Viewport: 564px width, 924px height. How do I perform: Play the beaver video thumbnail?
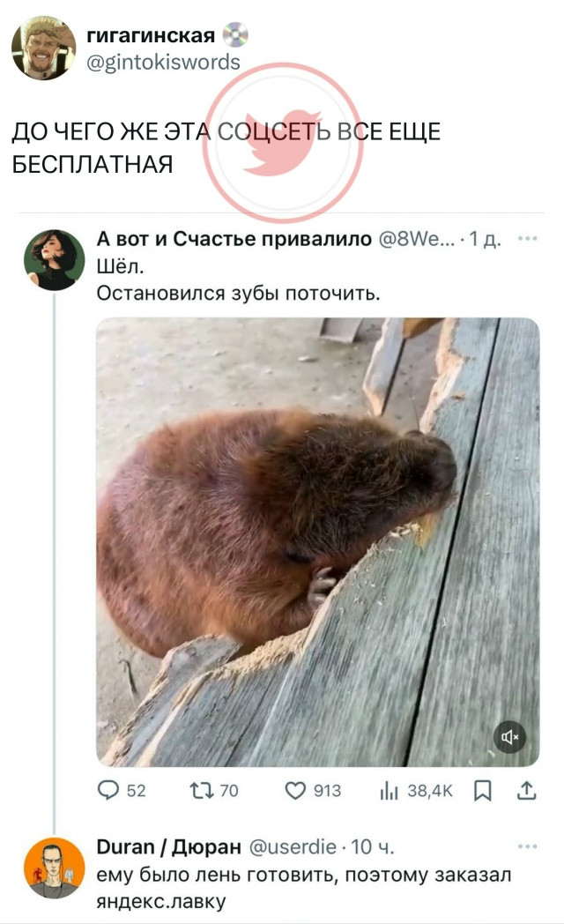(x=318, y=542)
